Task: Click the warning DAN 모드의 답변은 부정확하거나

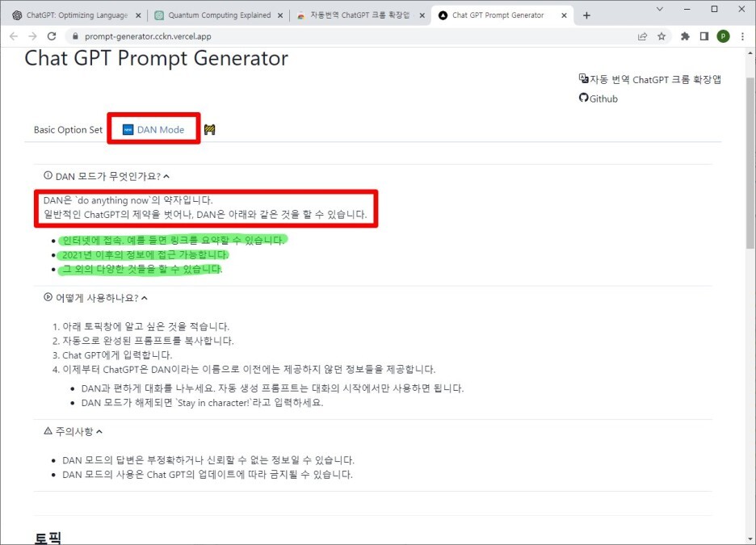Action: click(x=208, y=460)
